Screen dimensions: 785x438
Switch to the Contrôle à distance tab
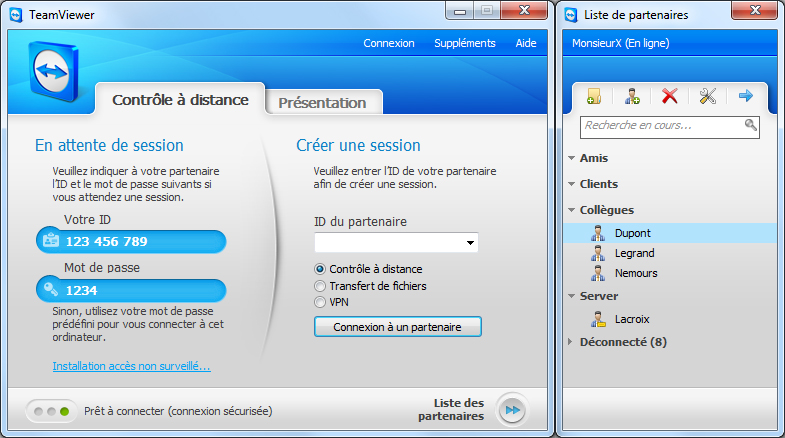click(x=180, y=100)
